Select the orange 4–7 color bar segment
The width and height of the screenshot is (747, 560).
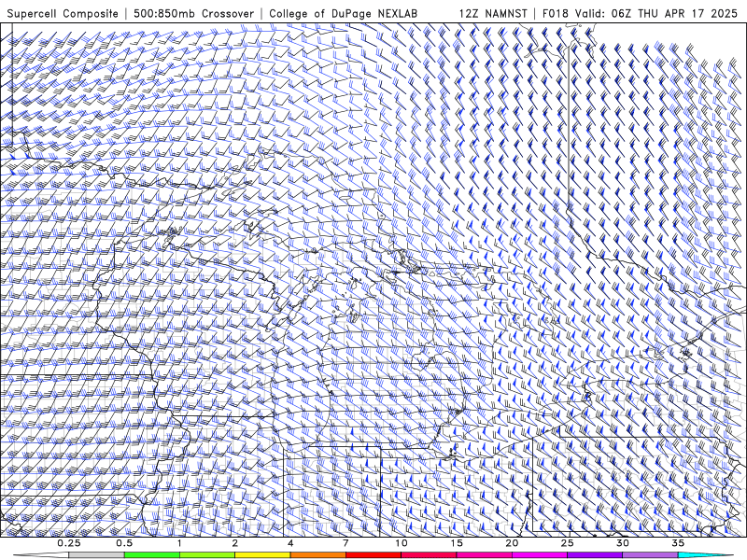click(317, 555)
